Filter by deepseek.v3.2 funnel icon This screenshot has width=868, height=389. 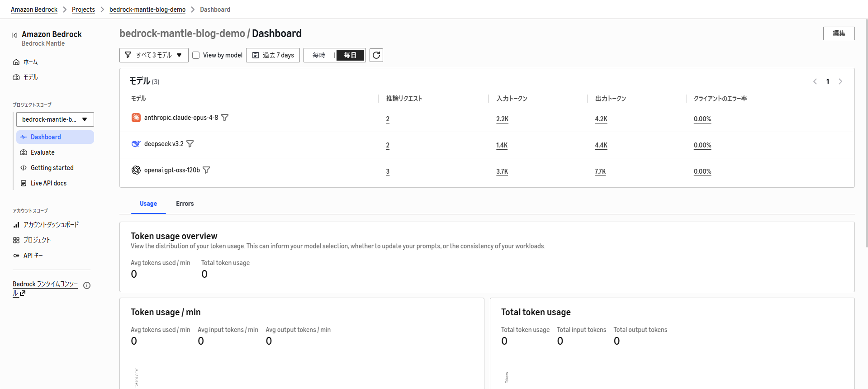(x=190, y=144)
